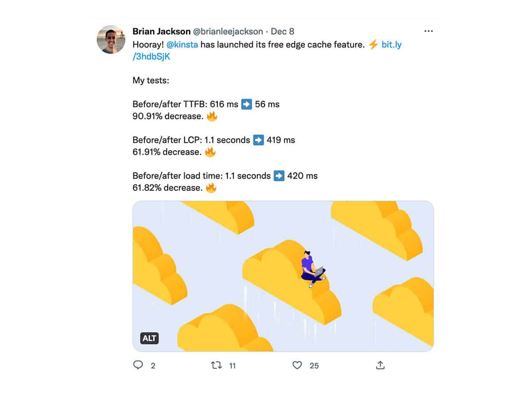The height and width of the screenshot is (396, 532).
Task: Retweet the edge cache announcement
Action: coord(217,365)
